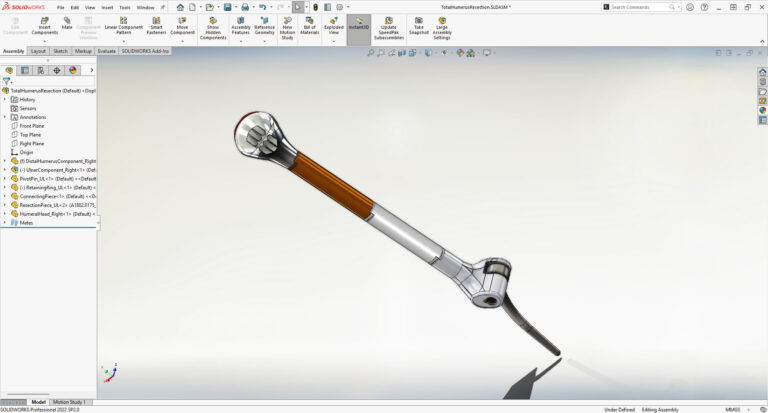Image resolution: width=768 pixels, height=413 pixels.
Task: Expand the History tree node
Action: coord(4,99)
